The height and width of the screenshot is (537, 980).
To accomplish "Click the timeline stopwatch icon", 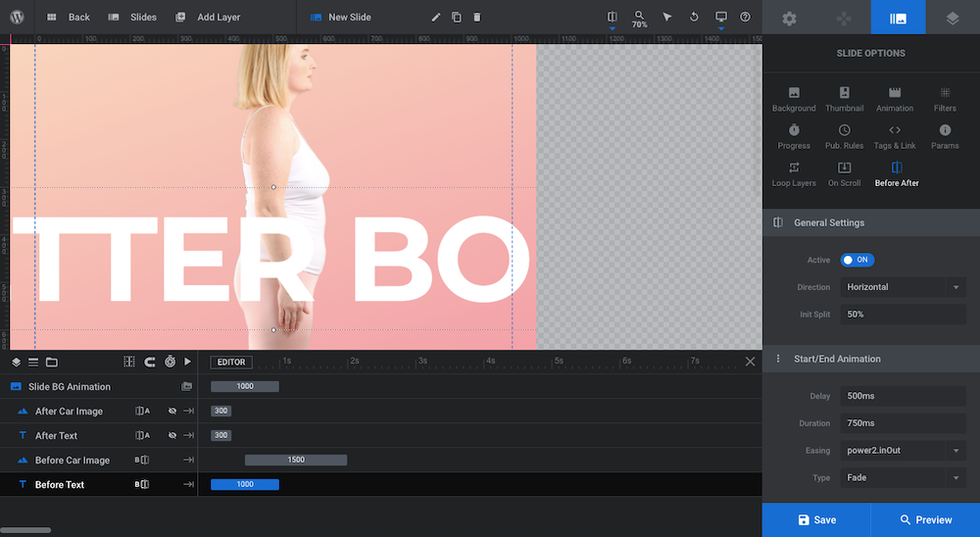I will tap(170, 362).
